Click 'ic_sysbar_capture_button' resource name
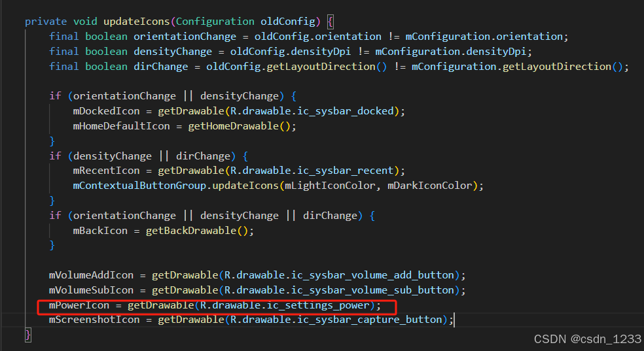Screen dimensions: 644x351 tap(369, 320)
